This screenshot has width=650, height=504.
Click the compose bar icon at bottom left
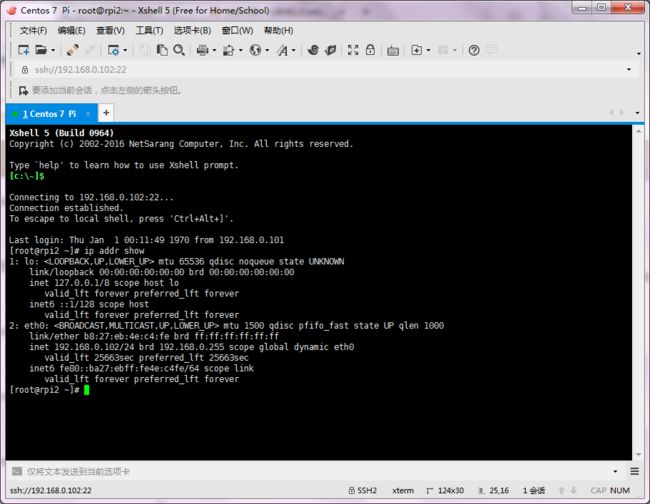coord(17,471)
